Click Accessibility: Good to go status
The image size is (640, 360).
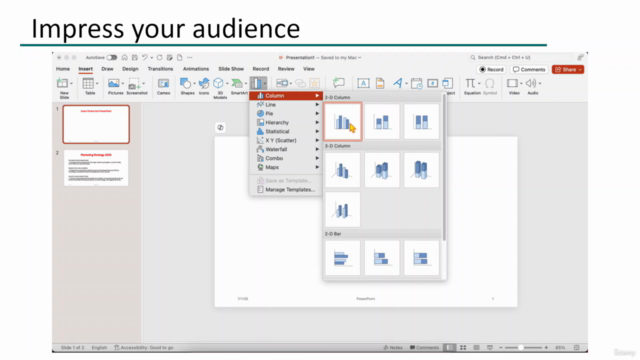(x=144, y=348)
